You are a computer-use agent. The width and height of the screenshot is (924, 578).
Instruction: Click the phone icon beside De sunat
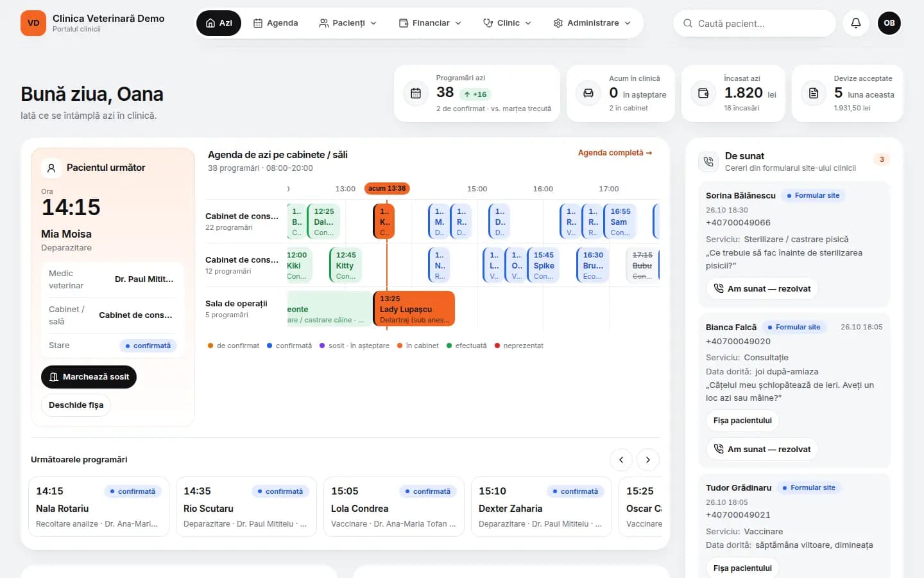(x=708, y=162)
